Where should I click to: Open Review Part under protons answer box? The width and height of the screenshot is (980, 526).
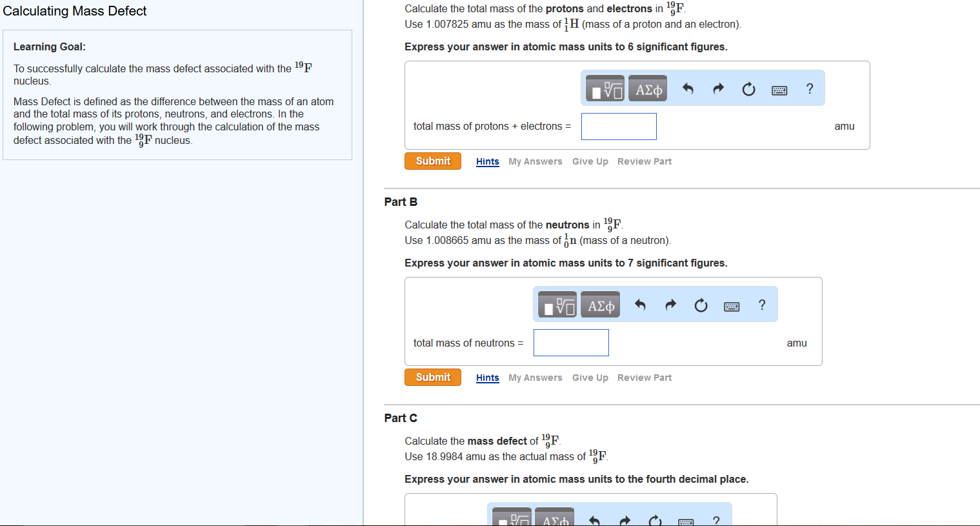(645, 161)
